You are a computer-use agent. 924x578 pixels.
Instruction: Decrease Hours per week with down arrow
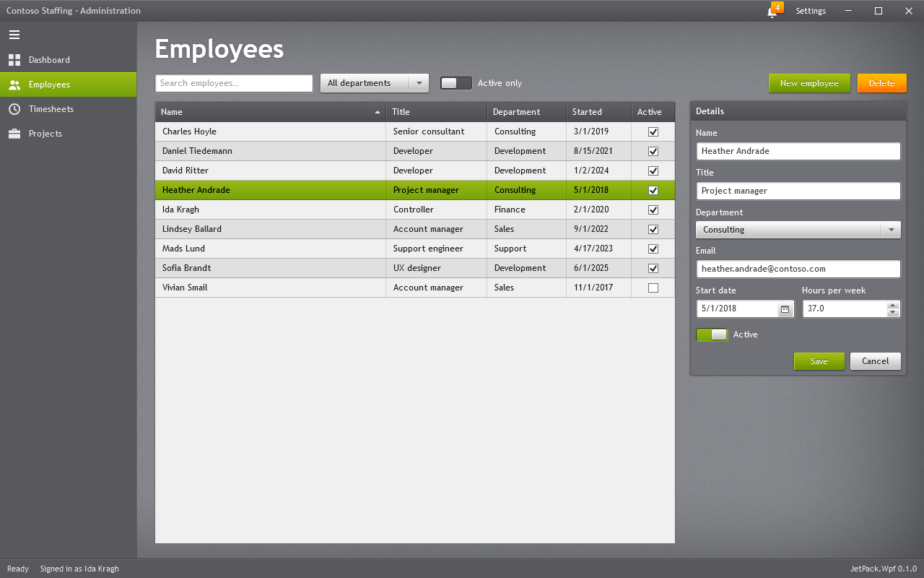point(893,313)
